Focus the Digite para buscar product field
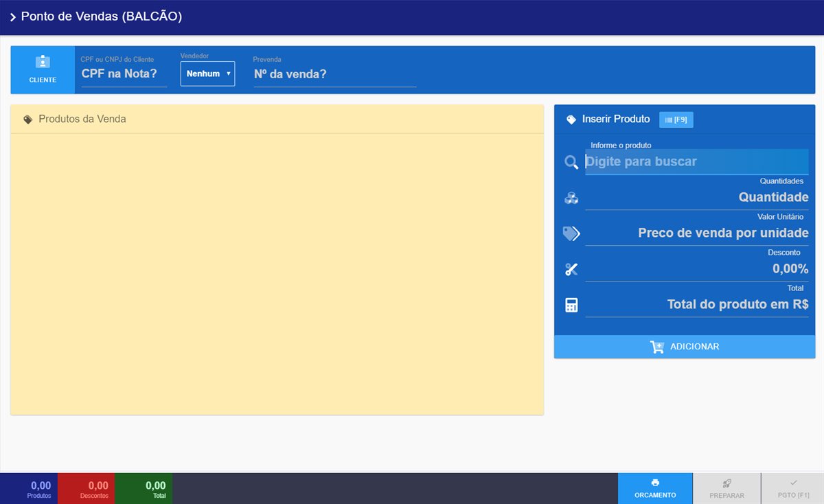 [x=696, y=162]
